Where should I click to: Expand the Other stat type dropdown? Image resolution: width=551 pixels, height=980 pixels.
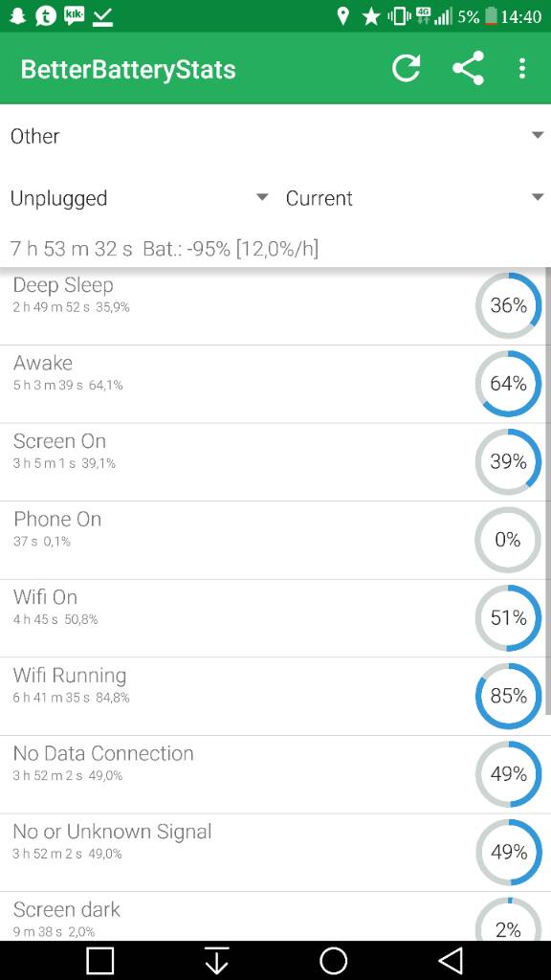[x=275, y=136]
